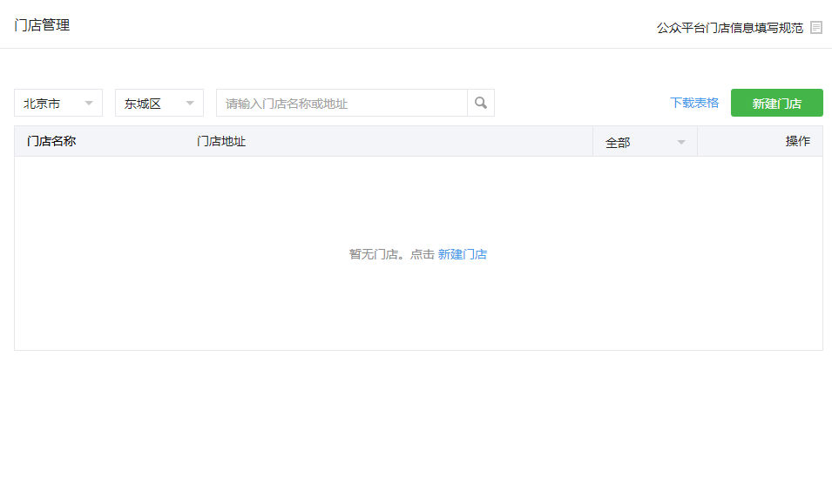
Task: Open the 北京市 city dropdown
Action: point(58,103)
